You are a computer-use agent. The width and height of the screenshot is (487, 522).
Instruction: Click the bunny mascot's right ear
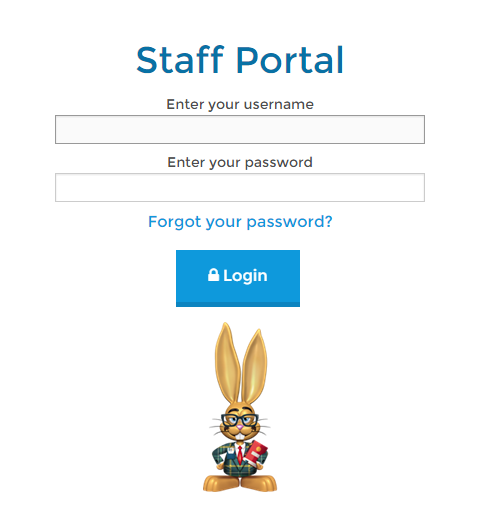tap(255, 367)
